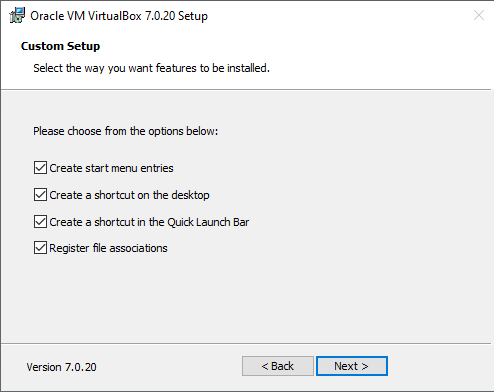Click the VirtualBox installer icon in title bar
The height and width of the screenshot is (392, 494).
click(17, 15)
